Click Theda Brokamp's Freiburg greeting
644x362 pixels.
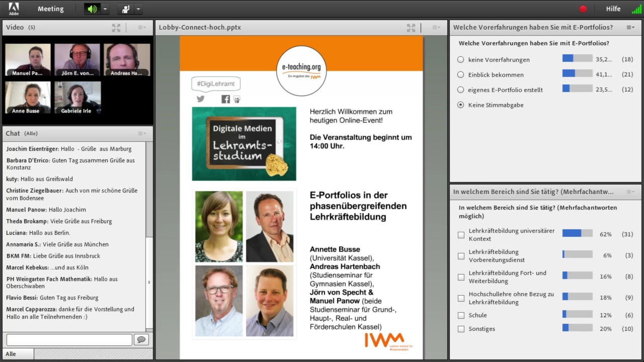(x=59, y=221)
